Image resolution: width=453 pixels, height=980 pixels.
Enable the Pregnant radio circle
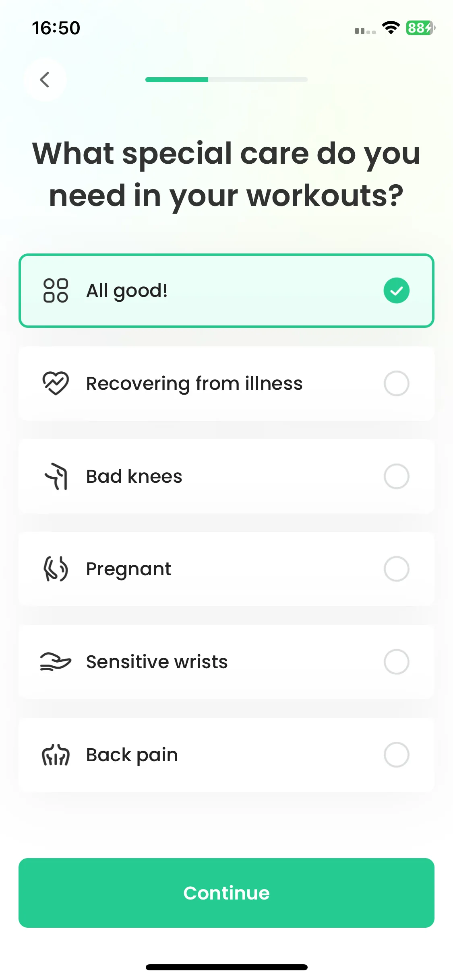pyautogui.click(x=396, y=569)
